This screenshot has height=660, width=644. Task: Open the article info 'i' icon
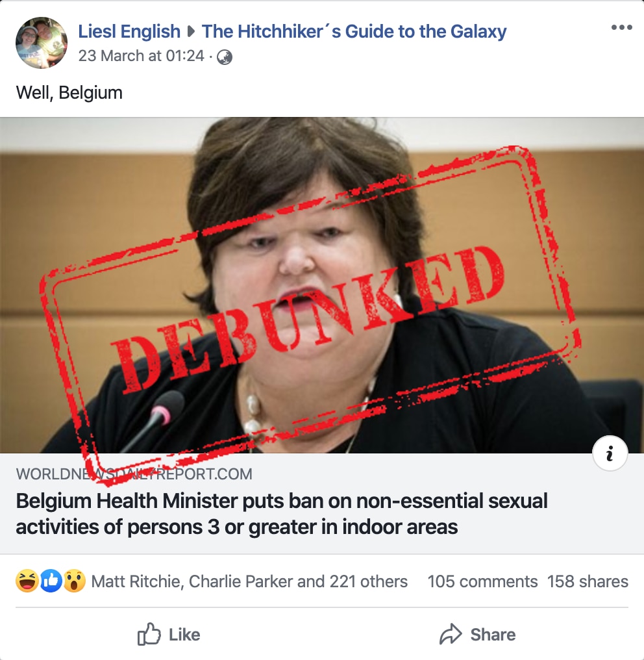coord(610,453)
